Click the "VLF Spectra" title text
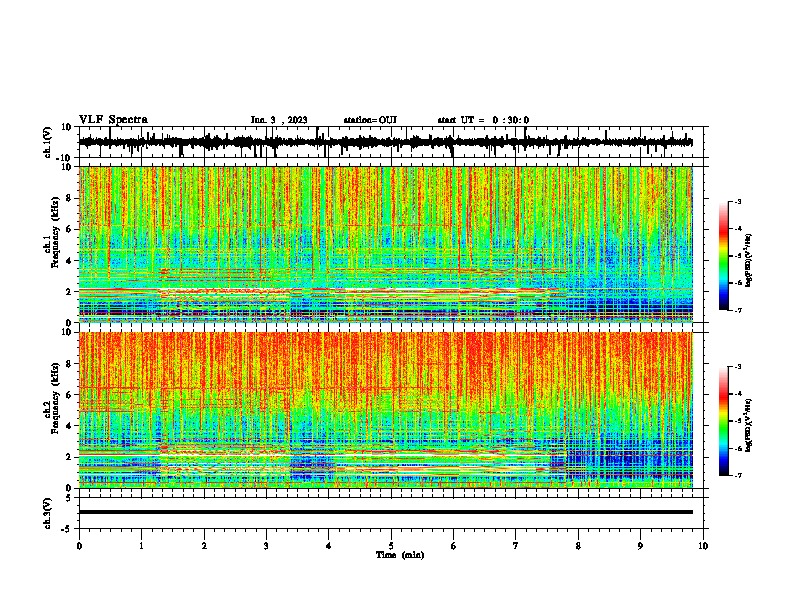The height and width of the screenshot is (612, 792). click(x=113, y=120)
